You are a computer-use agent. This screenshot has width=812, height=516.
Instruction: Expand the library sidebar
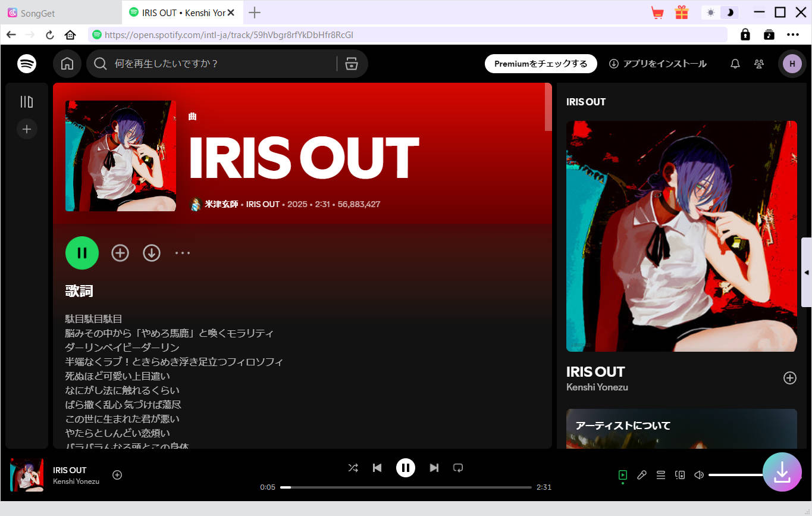tap(27, 102)
